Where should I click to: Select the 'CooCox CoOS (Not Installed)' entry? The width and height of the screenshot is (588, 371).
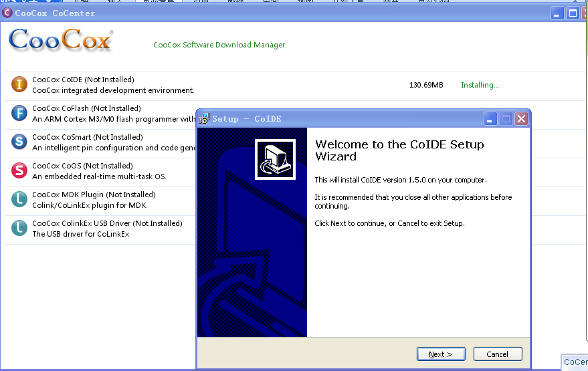point(82,166)
